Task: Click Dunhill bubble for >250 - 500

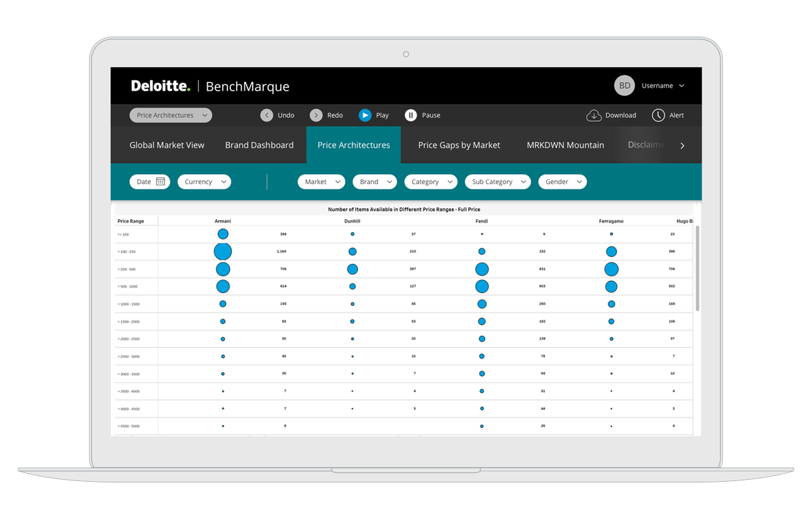Action: [353, 269]
